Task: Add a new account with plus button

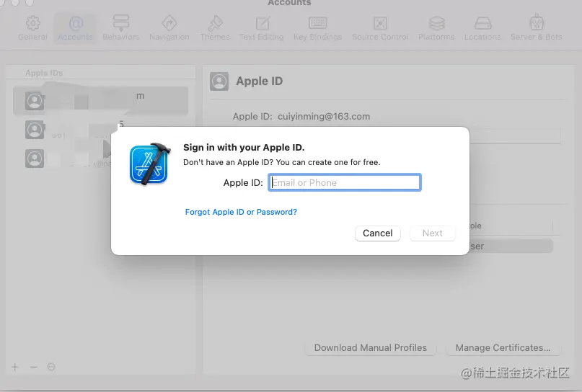Action: tap(15, 367)
